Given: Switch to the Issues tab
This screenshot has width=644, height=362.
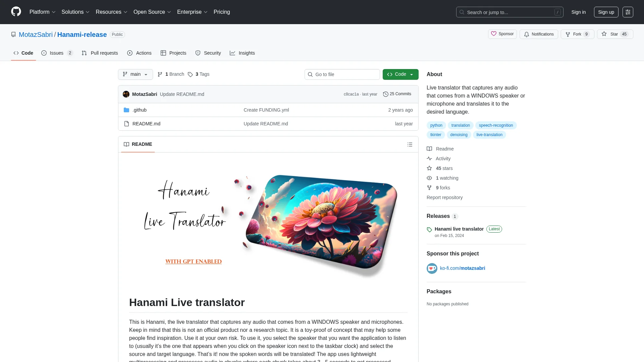Looking at the screenshot, I should 57,53.
